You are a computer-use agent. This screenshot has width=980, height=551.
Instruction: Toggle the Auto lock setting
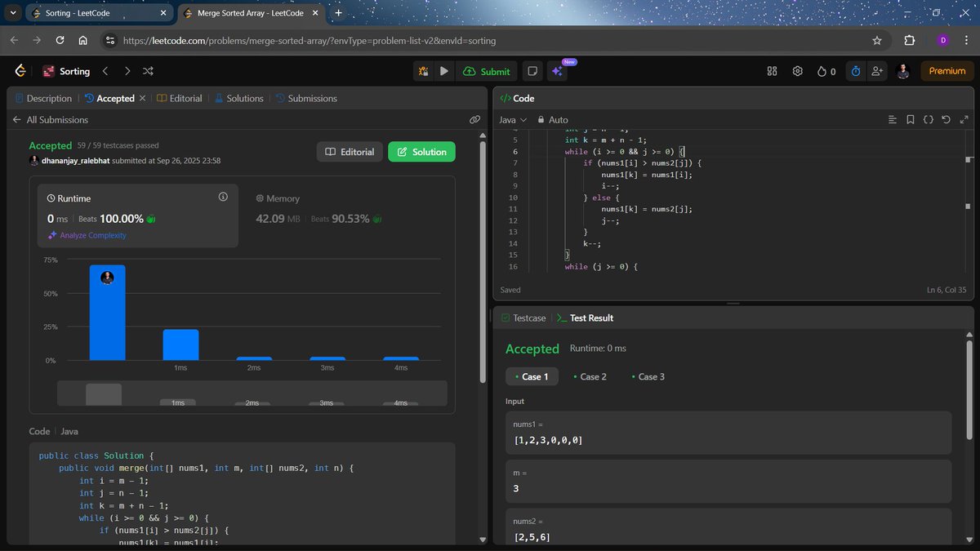553,119
